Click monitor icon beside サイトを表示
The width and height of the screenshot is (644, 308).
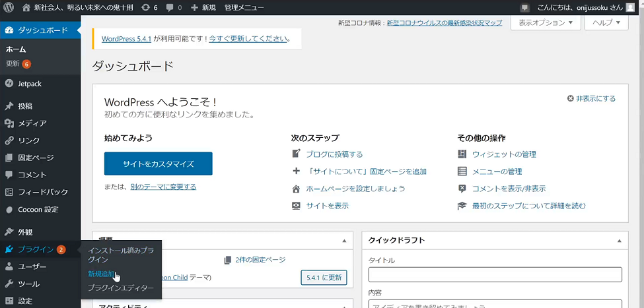coord(296,206)
